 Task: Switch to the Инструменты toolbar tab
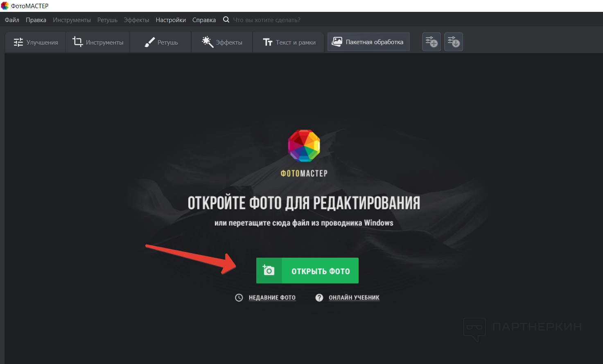tap(98, 43)
